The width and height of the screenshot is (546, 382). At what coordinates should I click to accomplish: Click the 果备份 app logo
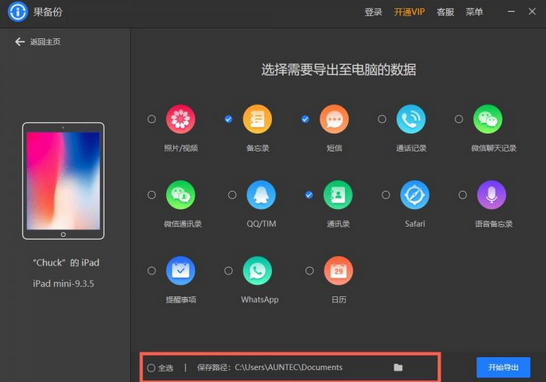[x=17, y=11]
